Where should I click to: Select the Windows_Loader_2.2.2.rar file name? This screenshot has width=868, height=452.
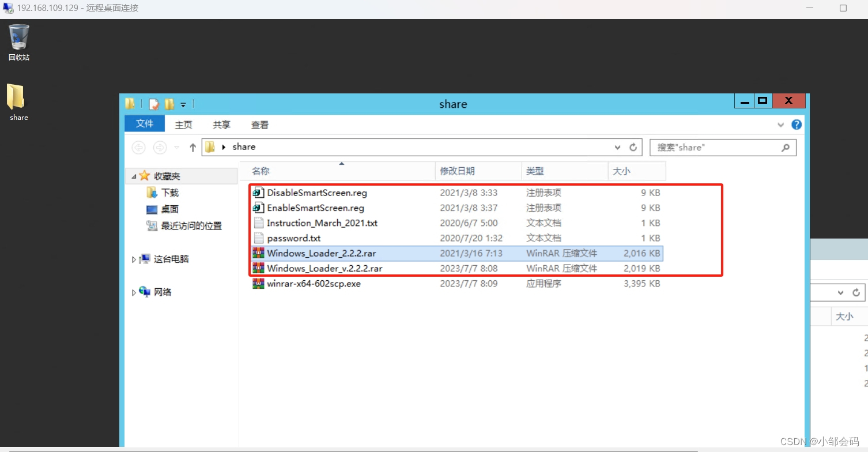pos(322,253)
